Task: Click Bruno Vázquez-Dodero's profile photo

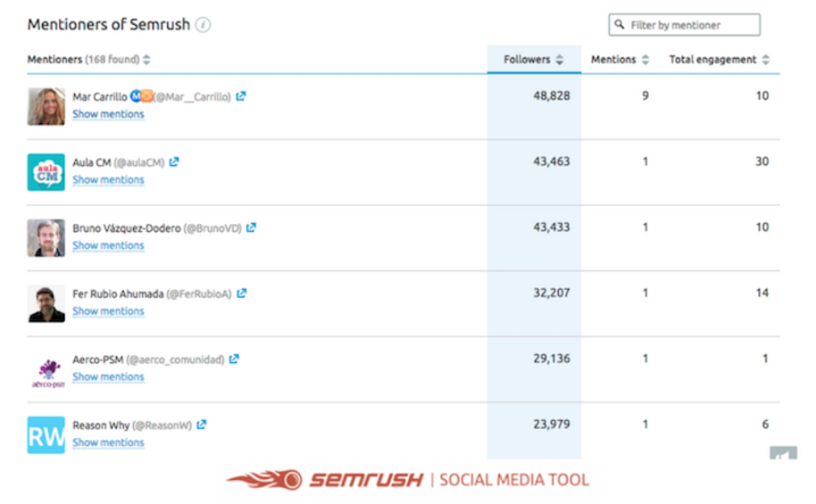Action: (x=46, y=237)
